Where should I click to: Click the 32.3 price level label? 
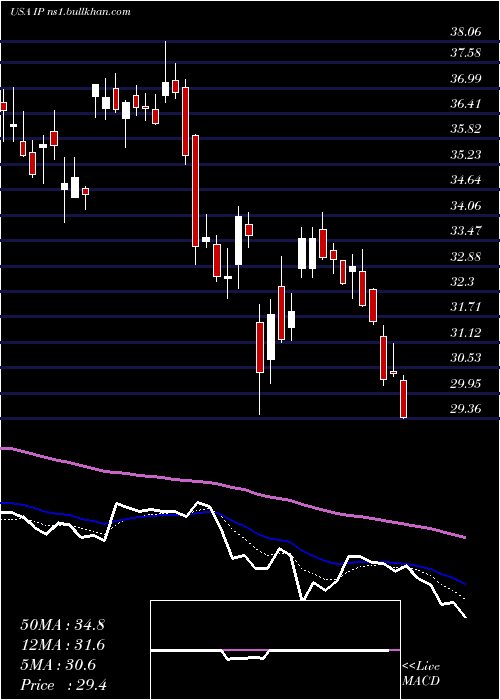[x=462, y=282]
